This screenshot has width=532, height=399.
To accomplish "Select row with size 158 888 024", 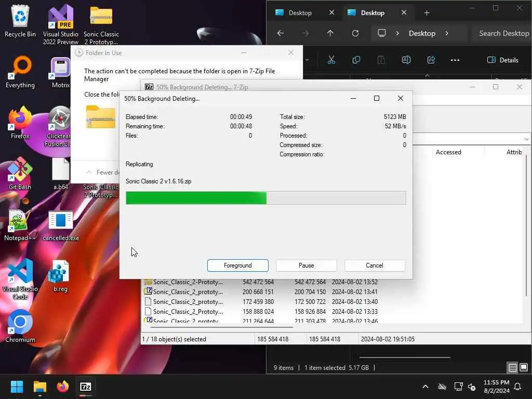I will pos(261,311).
